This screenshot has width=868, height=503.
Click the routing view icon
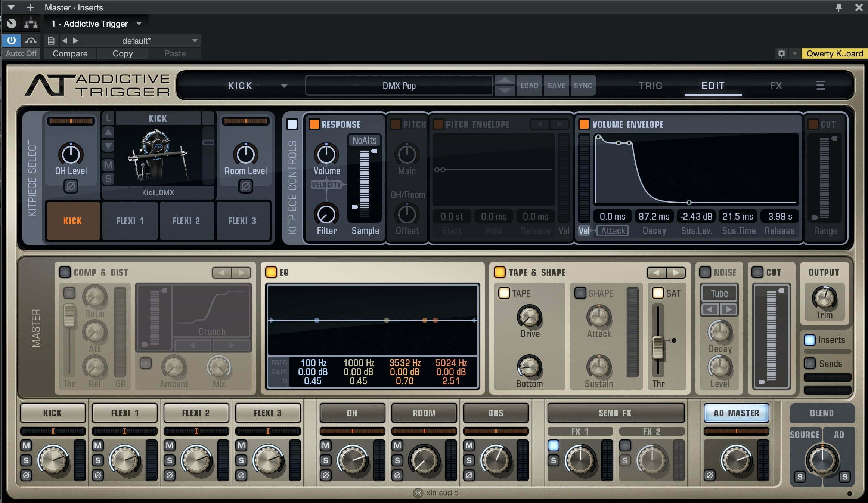pyautogui.click(x=31, y=24)
